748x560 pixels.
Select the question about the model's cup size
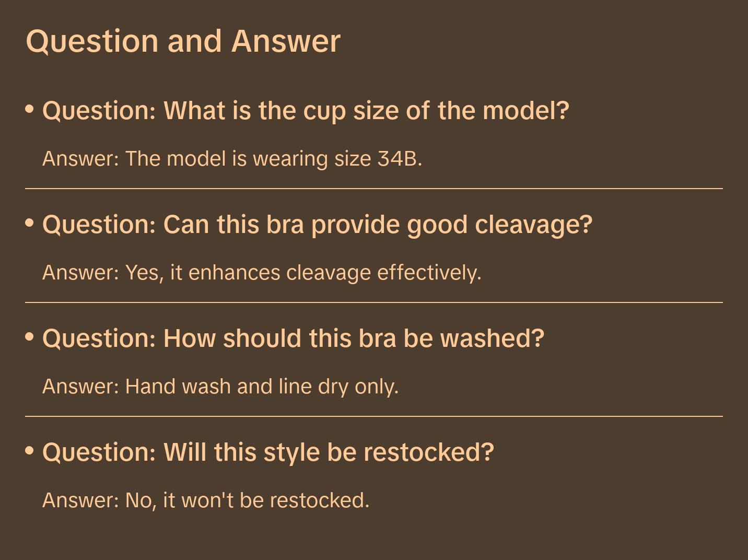pyautogui.click(x=306, y=111)
